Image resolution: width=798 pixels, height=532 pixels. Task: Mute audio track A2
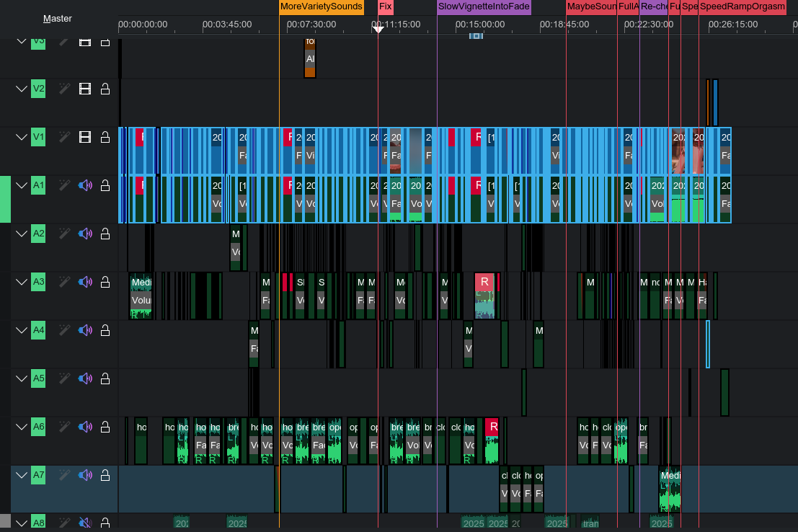[x=85, y=234]
